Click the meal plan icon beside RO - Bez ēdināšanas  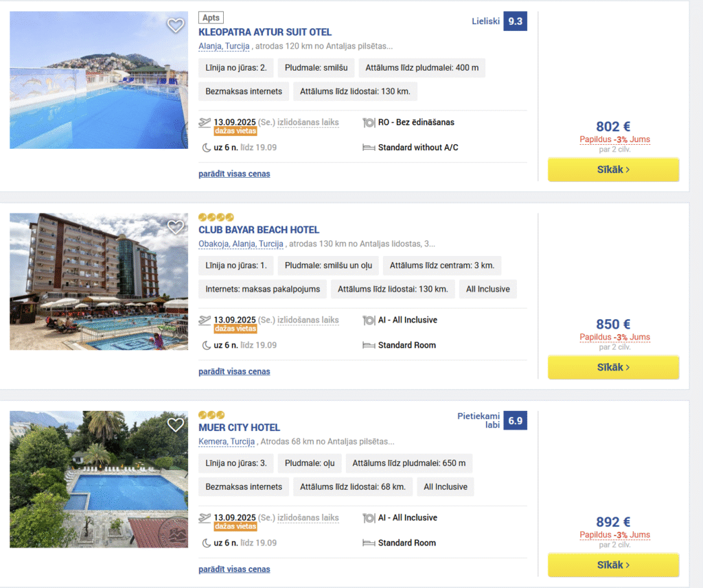(369, 122)
